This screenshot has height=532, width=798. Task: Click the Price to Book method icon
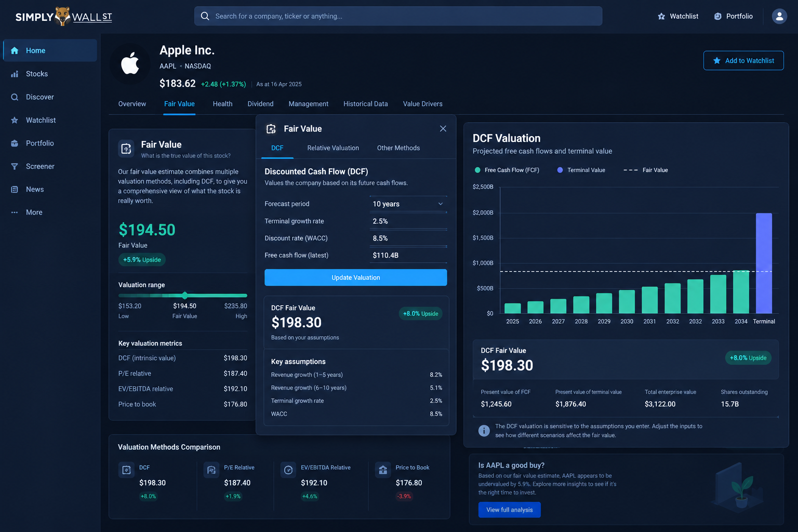tap(383, 470)
